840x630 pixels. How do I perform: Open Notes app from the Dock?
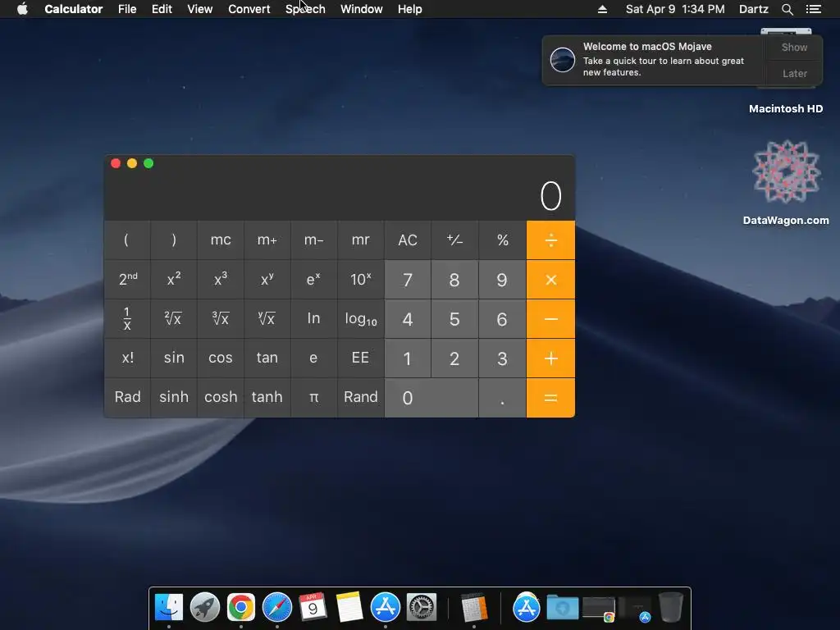(349, 607)
